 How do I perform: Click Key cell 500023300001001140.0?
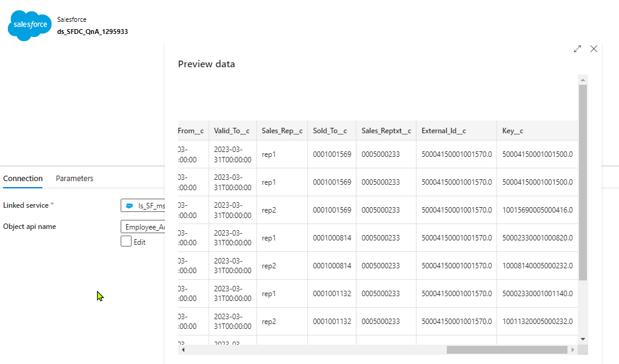[537, 293]
